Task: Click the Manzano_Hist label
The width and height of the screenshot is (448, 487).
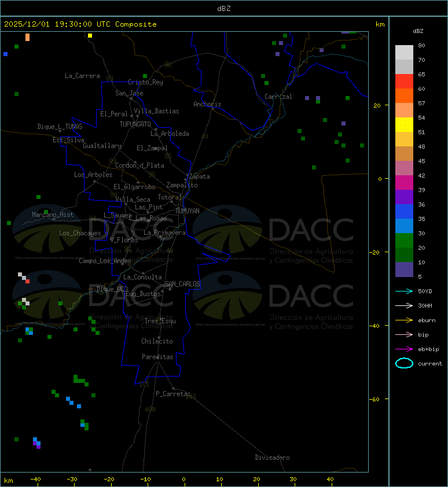Action: (53, 215)
